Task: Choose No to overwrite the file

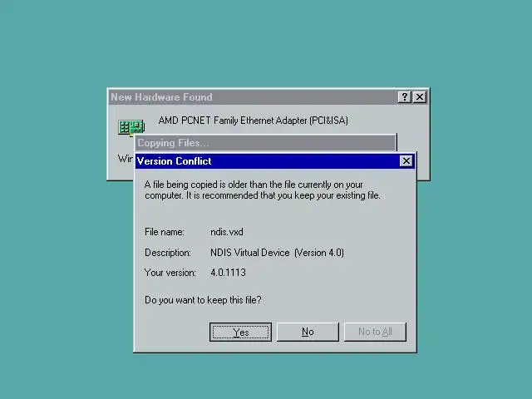Action: pyautogui.click(x=308, y=332)
